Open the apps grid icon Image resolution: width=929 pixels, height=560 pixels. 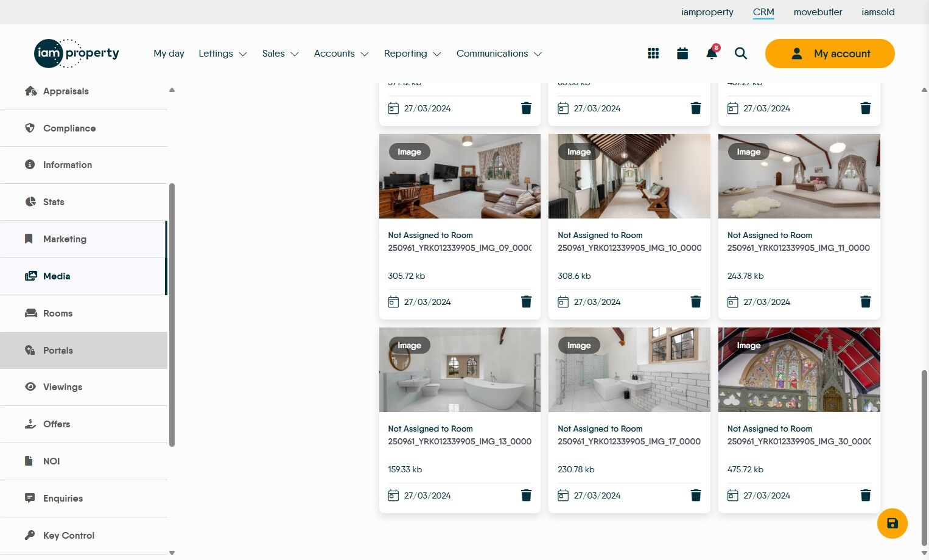(x=653, y=54)
